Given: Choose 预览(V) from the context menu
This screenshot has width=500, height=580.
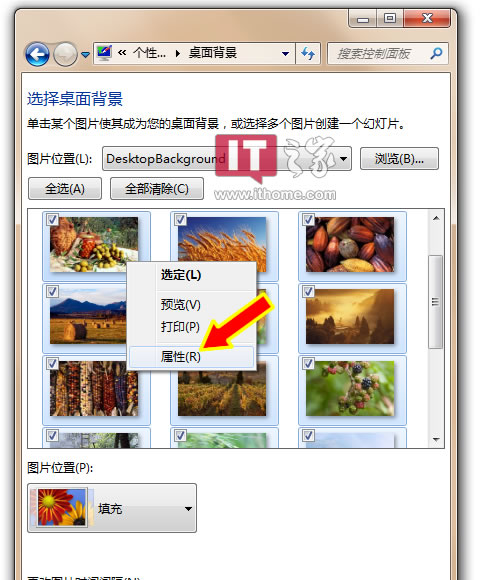Looking at the screenshot, I should click(180, 305).
